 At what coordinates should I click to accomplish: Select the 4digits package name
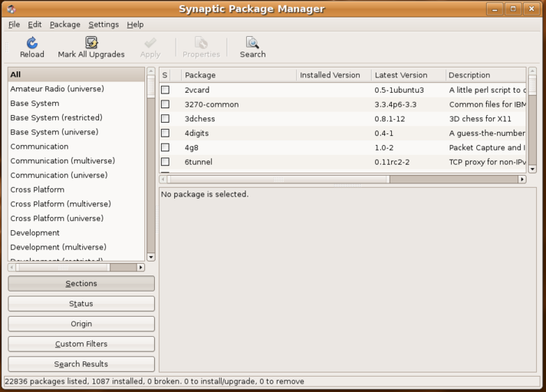(196, 133)
